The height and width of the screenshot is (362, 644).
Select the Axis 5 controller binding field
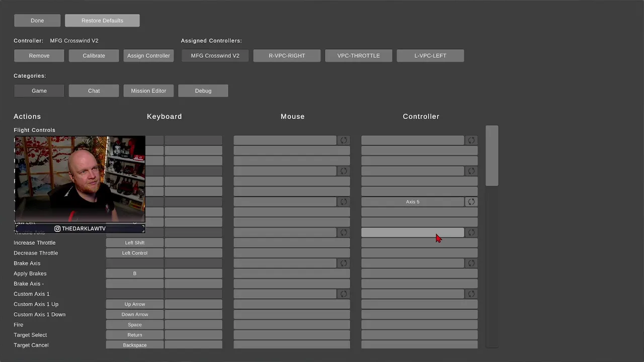pyautogui.click(x=413, y=202)
